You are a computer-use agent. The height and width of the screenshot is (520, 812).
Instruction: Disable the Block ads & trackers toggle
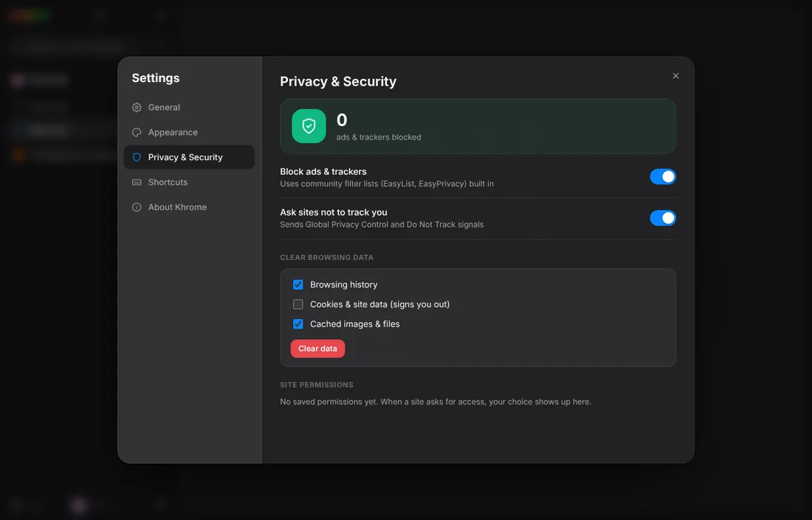tap(662, 177)
